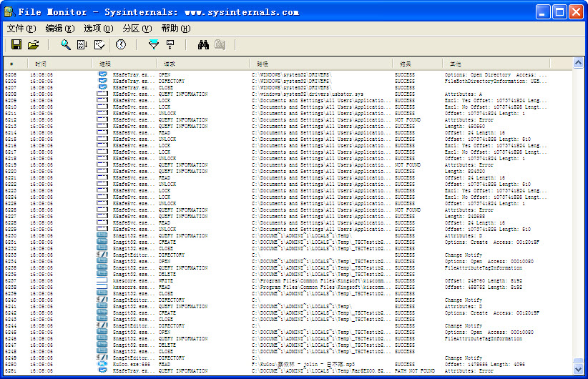Screen dimensions: 588x379
Task: Click the 进程 process column header
Action: [x=124, y=64]
